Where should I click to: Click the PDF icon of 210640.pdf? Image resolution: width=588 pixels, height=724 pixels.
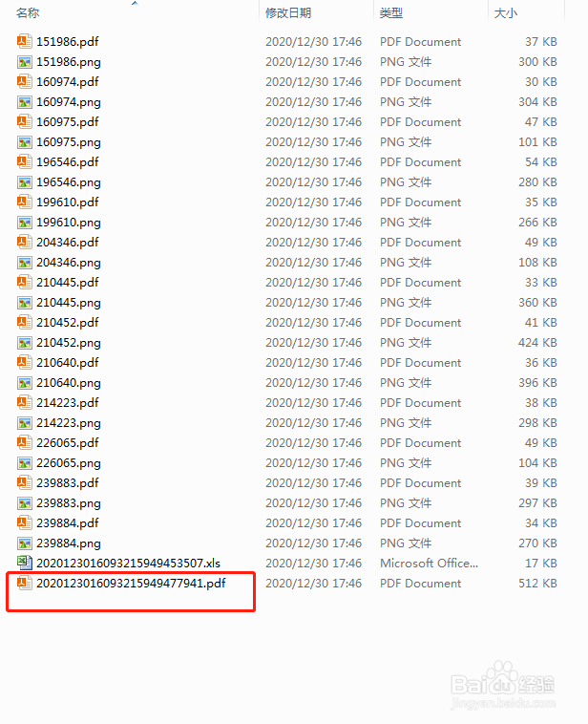click(25, 363)
